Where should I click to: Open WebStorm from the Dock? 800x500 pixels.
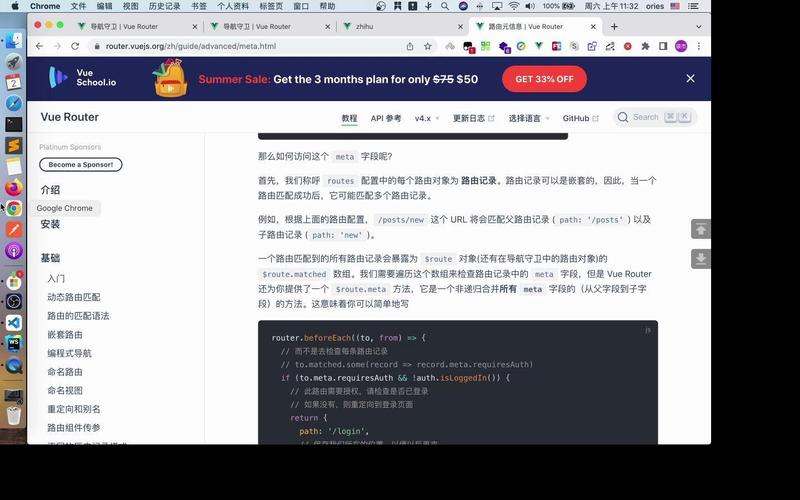(14, 344)
